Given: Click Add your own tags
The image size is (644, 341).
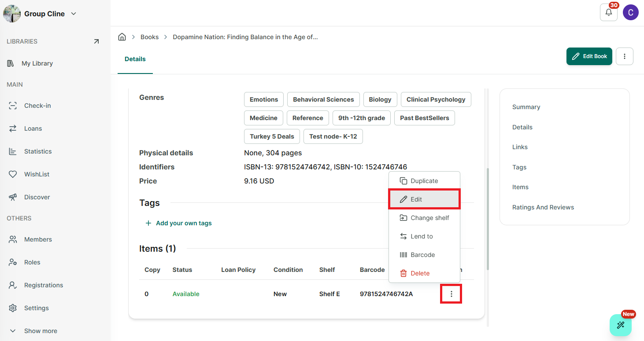Looking at the screenshot, I should 179,223.
